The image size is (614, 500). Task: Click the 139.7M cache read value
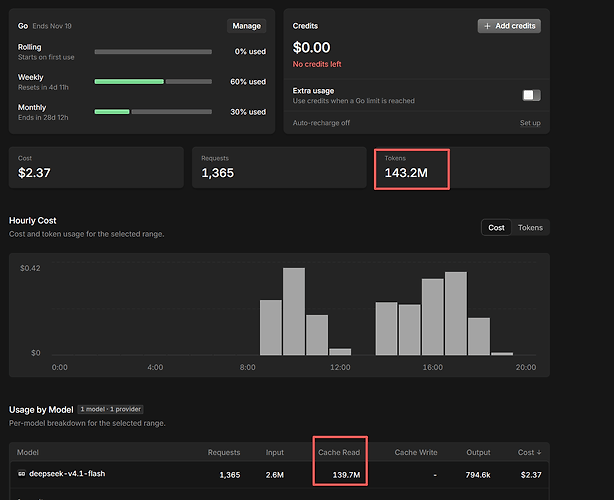pos(346,475)
